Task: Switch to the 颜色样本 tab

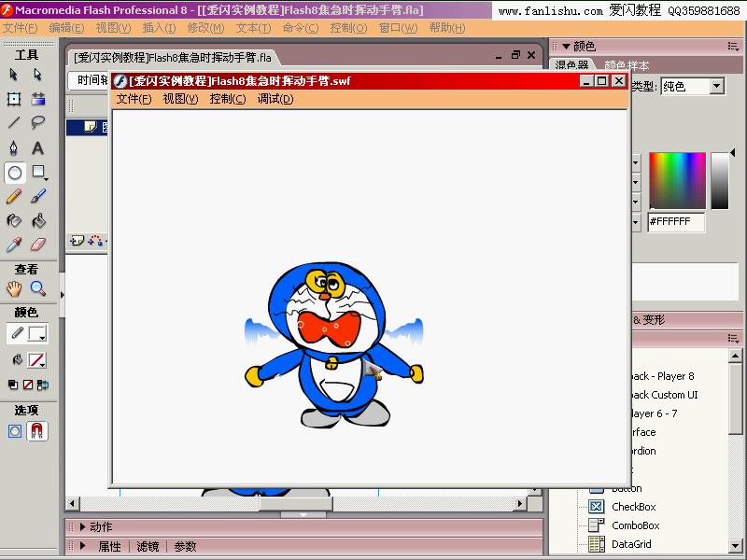Action: 627,65
